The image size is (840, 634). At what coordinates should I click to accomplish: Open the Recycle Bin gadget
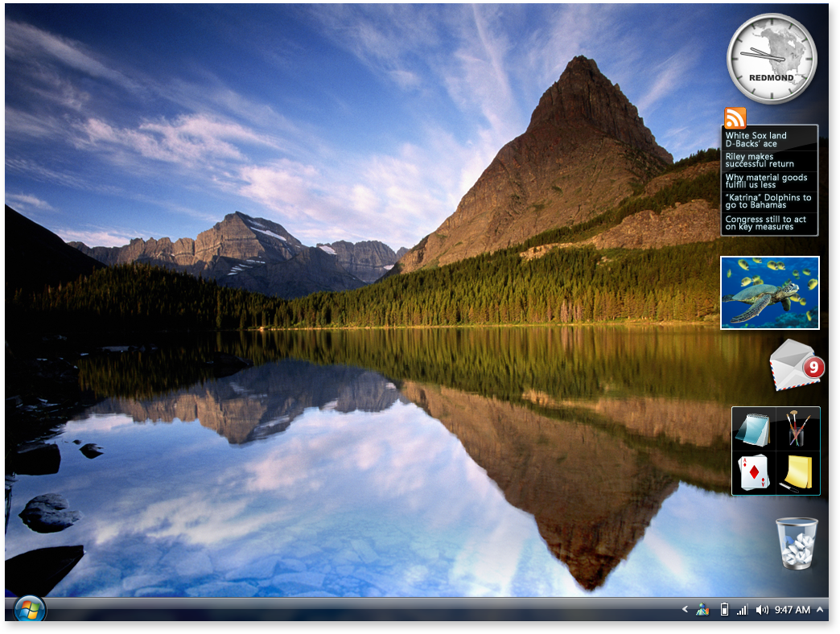(x=796, y=544)
